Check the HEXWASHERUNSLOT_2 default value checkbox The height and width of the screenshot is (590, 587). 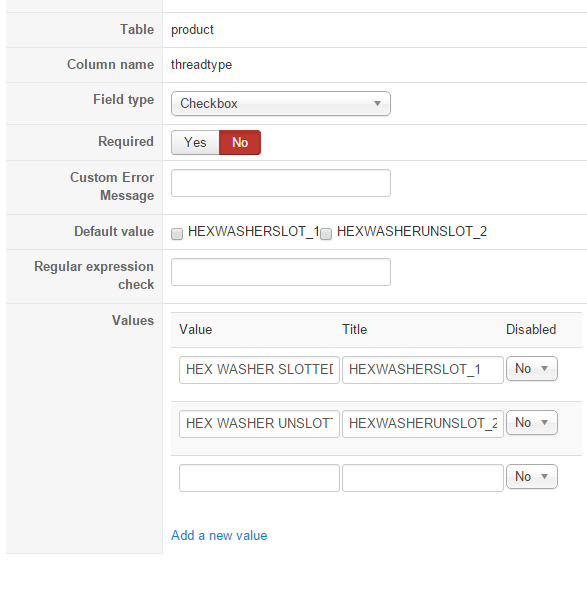click(x=326, y=234)
